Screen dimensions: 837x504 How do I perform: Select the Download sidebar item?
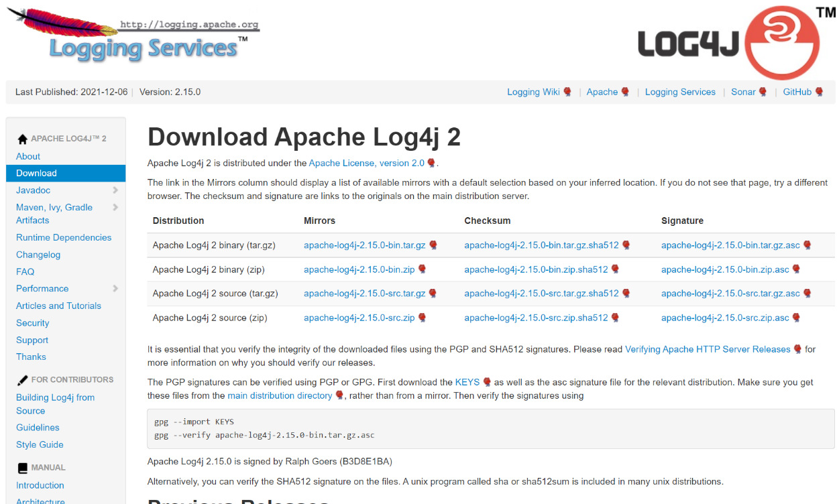pyautogui.click(x=66, y=173)
